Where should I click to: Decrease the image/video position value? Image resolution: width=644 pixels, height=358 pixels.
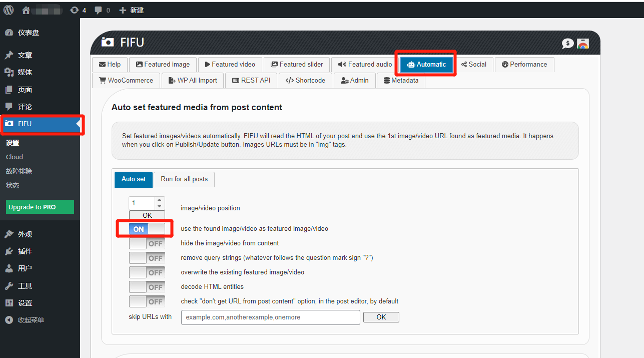click(x=160, y=206)
